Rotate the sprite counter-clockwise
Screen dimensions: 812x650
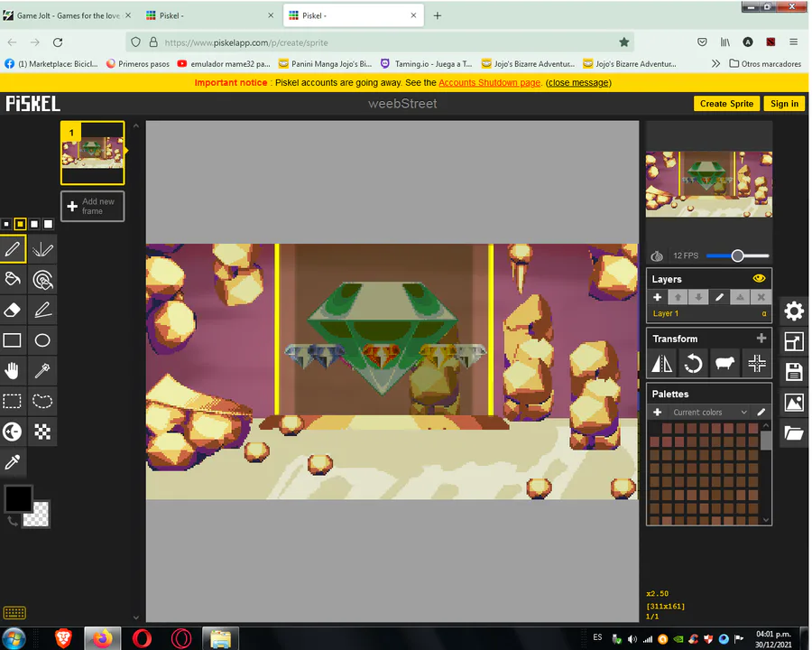[694, 363]
